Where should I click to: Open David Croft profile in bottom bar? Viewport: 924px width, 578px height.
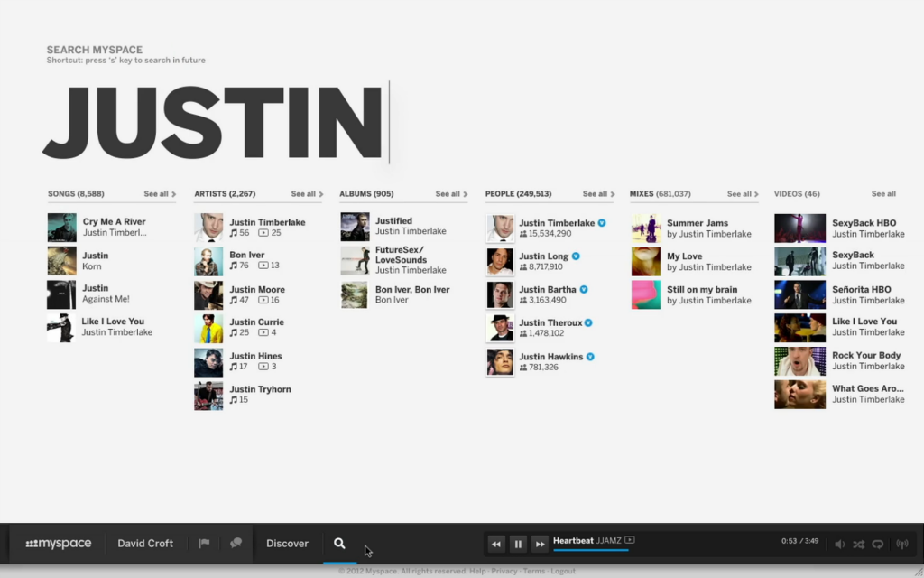coord(145,543)
